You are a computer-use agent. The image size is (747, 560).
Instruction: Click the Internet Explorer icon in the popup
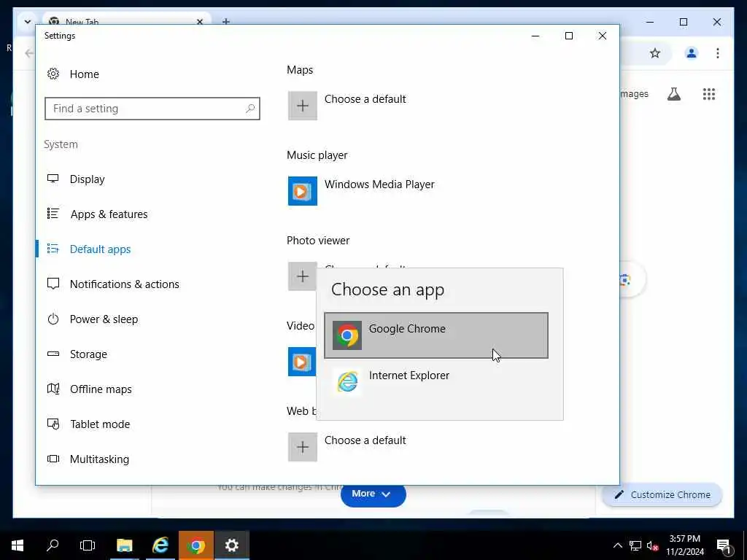click(x=347, y=382)
